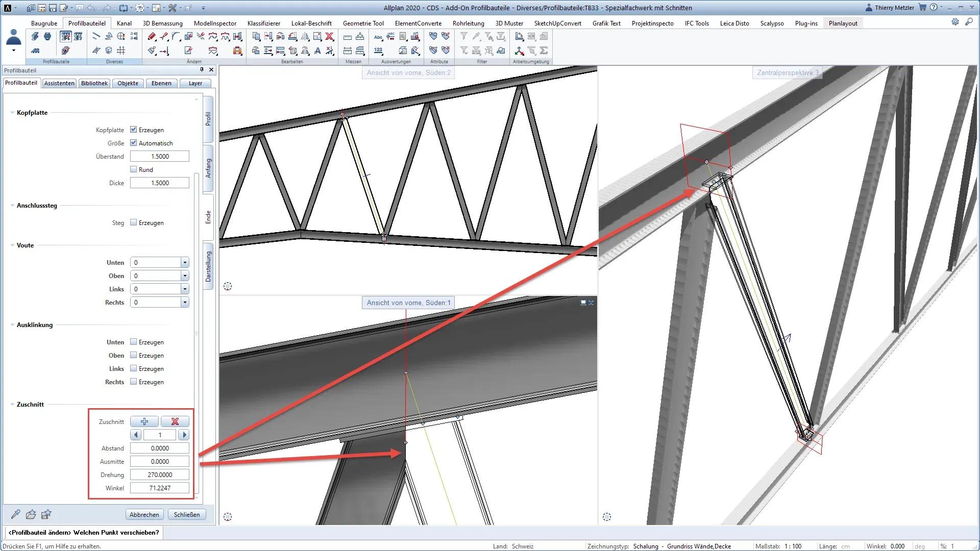Screen dimensions: 980x551
Task: Click the Schließen button
Action: pos(187,514)
